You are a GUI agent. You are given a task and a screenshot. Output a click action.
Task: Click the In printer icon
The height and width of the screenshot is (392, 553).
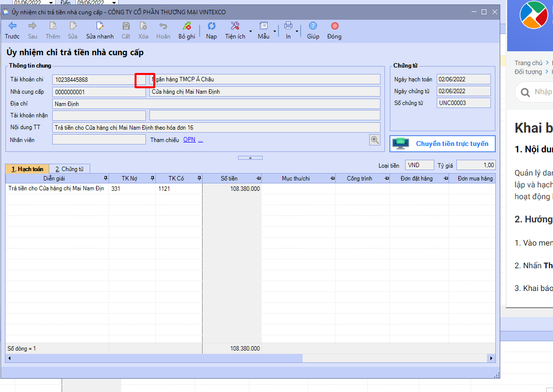[288, 26]
